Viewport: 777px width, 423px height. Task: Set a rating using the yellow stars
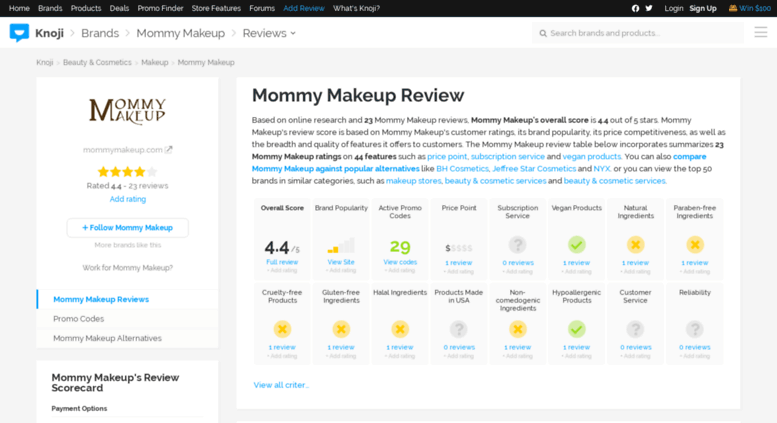[127, 172]
